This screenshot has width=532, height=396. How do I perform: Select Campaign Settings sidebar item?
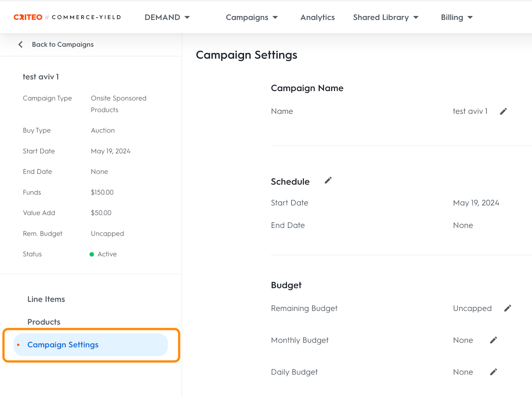tap(63, 345)
